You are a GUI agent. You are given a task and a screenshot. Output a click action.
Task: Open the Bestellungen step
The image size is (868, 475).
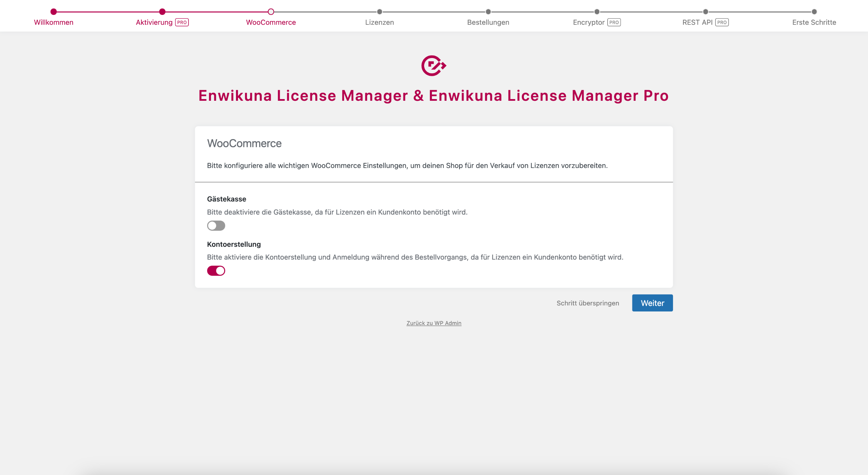pos(488,22)
